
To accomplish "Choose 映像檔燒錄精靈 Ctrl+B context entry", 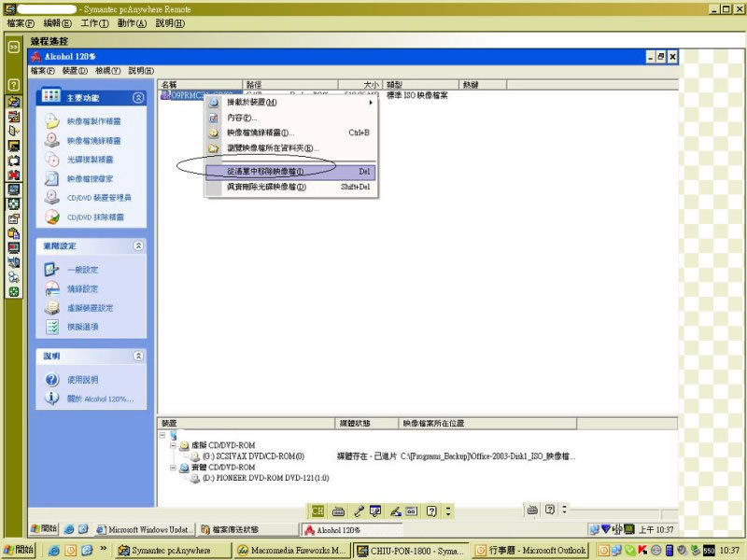I will point(290,133).
